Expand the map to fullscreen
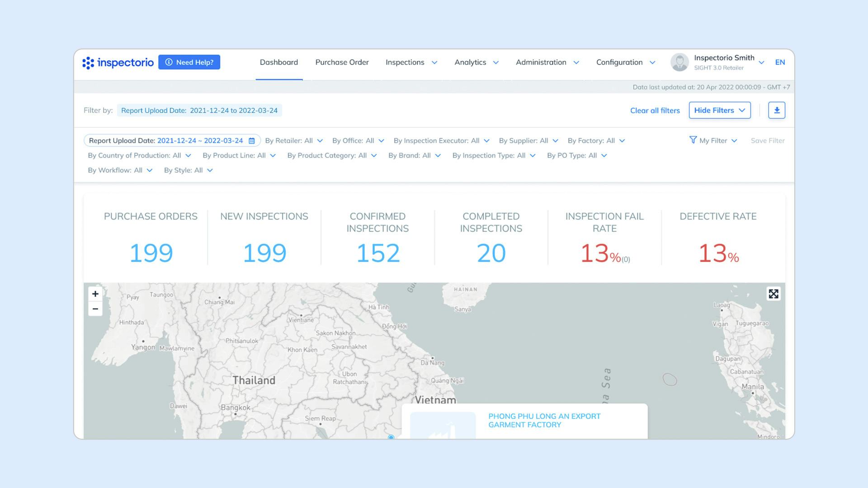 (x=774, y=294)
